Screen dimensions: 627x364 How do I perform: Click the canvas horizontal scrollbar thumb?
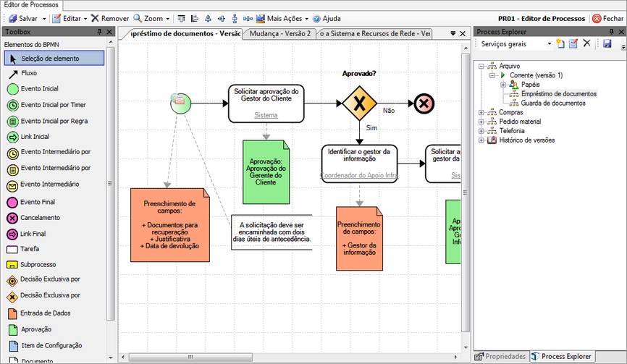tap(190, 357)
